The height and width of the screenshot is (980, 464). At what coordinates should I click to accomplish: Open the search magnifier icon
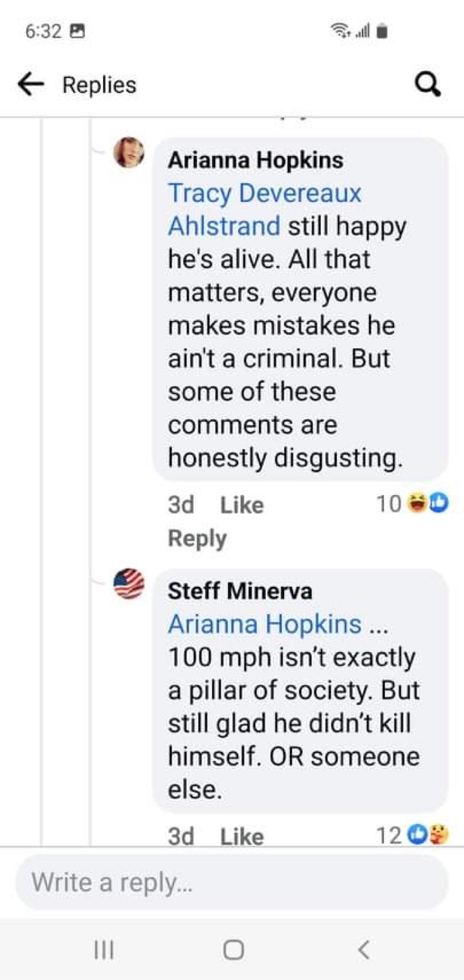pos(428,85)
